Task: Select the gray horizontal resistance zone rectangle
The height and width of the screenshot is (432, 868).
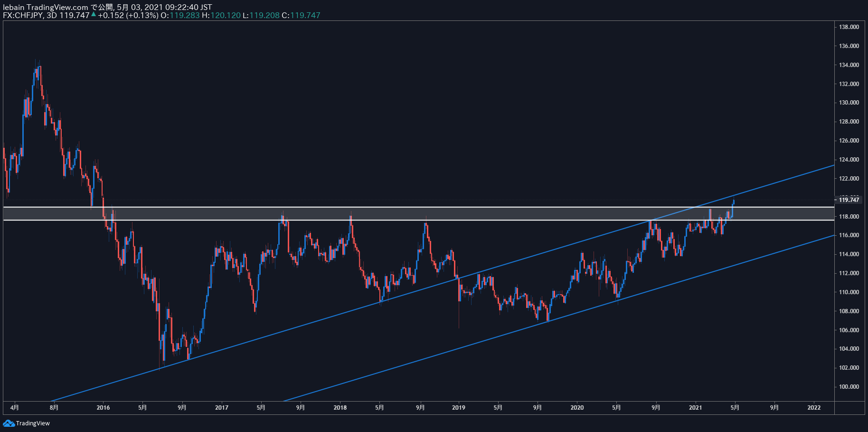Action: coord(418,213)
